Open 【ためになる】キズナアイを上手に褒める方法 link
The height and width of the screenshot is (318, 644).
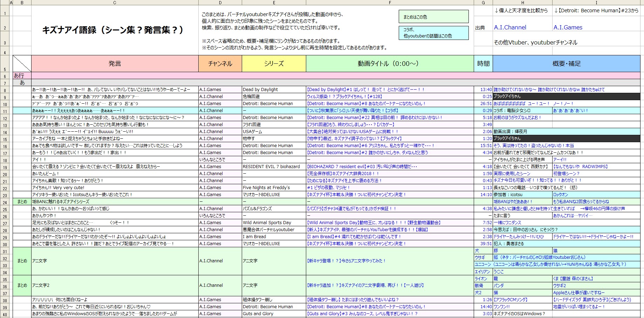[x=344, y=181]
